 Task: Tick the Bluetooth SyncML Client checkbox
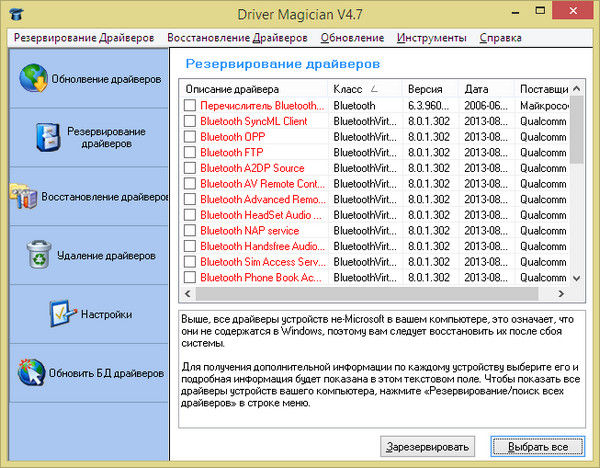click(x=190, y=121)
